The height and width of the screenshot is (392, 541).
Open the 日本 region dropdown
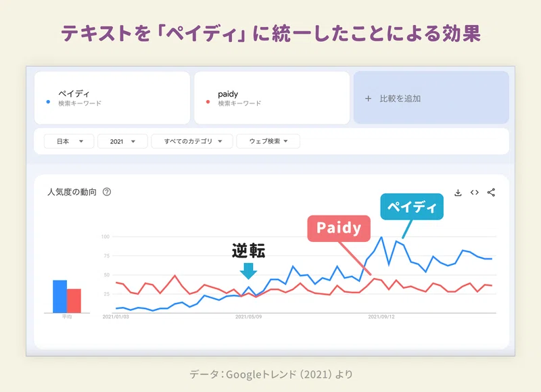69,141
